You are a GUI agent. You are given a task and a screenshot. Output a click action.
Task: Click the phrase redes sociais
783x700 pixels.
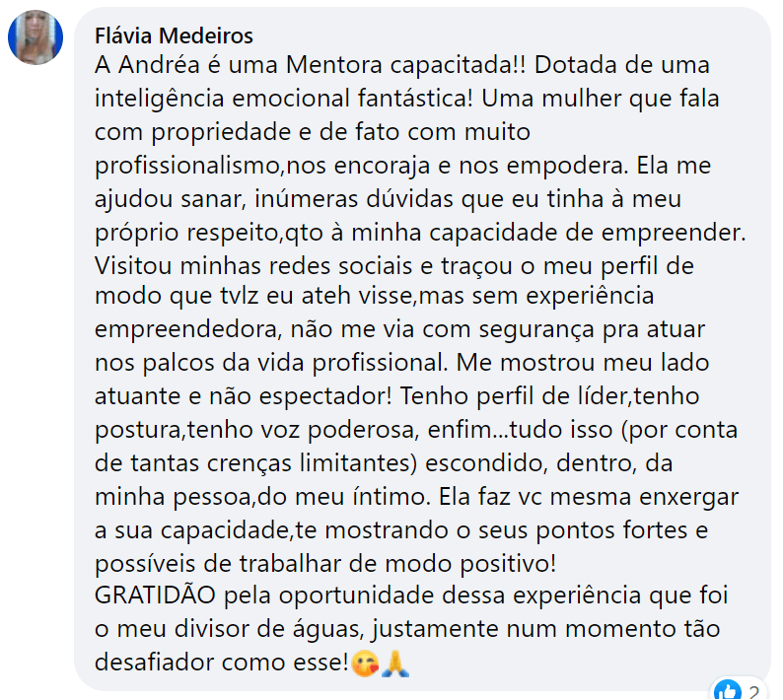pos(341,266)
